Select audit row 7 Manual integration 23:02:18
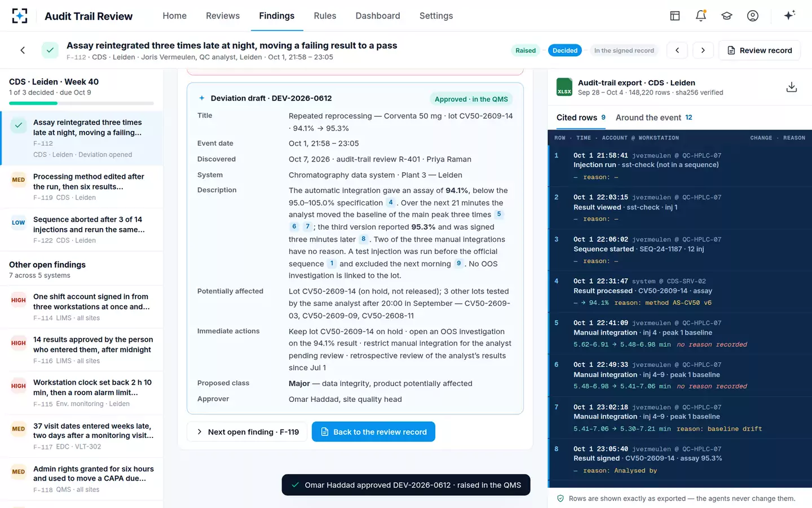The height and width of the screenshot is (508, 812). pyautogui.click(x=679, y=418)
